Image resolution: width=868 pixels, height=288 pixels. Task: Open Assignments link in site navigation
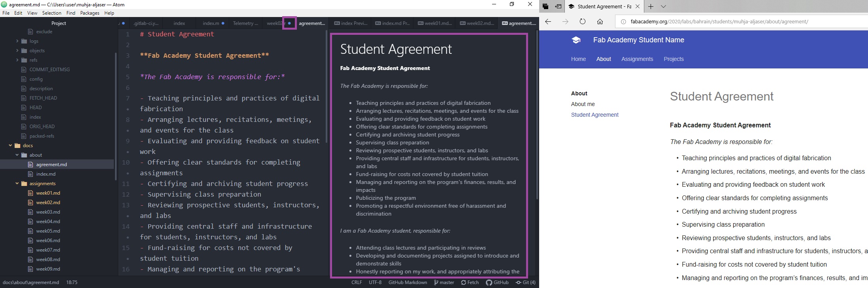click(637, 59)
